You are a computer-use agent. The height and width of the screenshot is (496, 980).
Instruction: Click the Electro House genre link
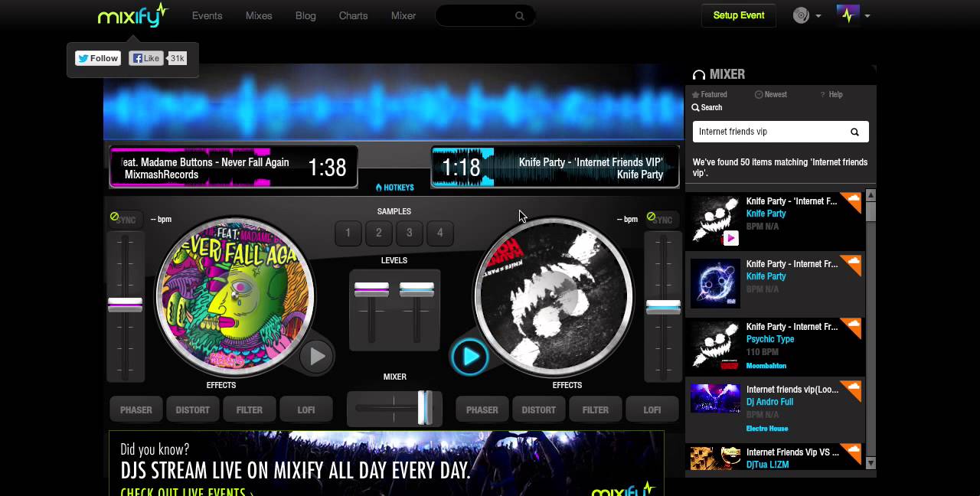767,429
